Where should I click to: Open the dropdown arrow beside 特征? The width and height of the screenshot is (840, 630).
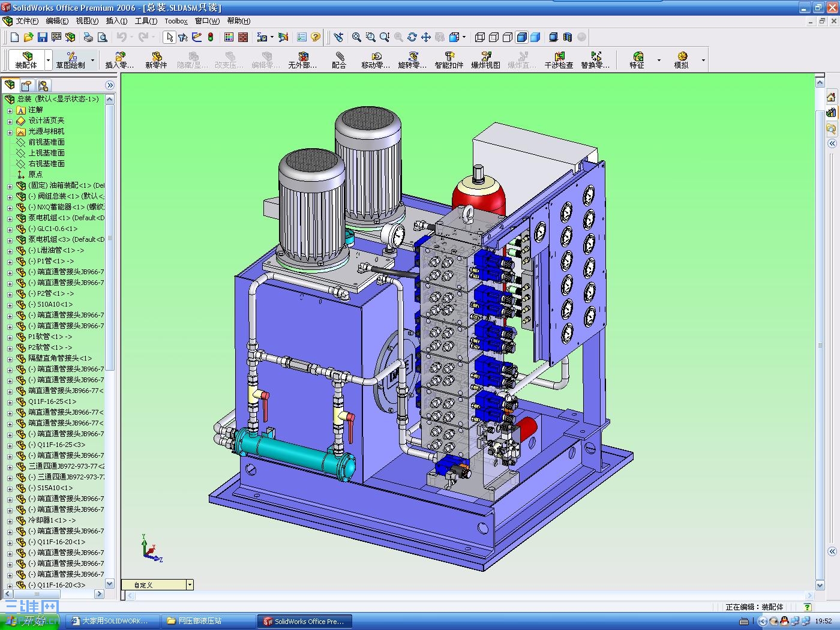(659, 60)
